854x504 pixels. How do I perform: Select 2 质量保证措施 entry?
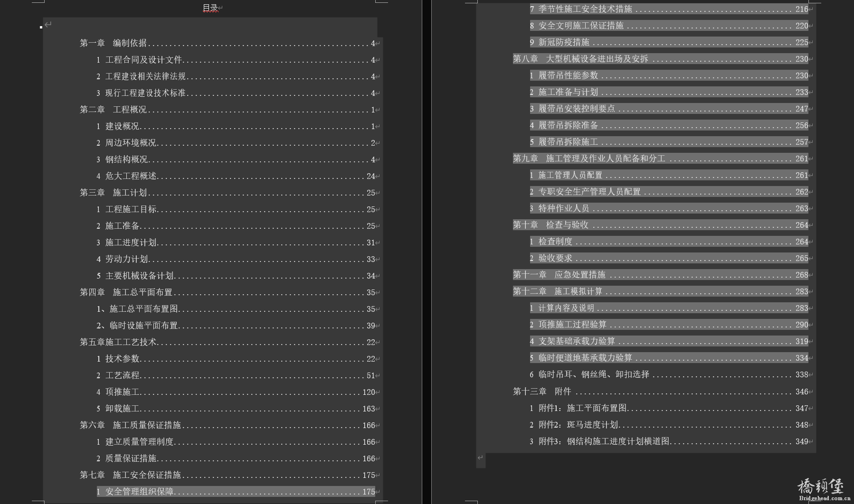[236, 458]
